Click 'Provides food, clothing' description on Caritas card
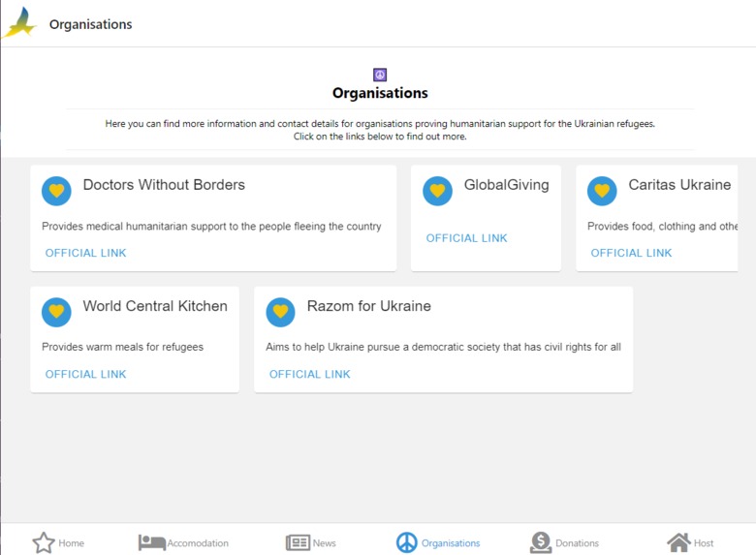The image size is (756, 555). click(x=662, y=226)
